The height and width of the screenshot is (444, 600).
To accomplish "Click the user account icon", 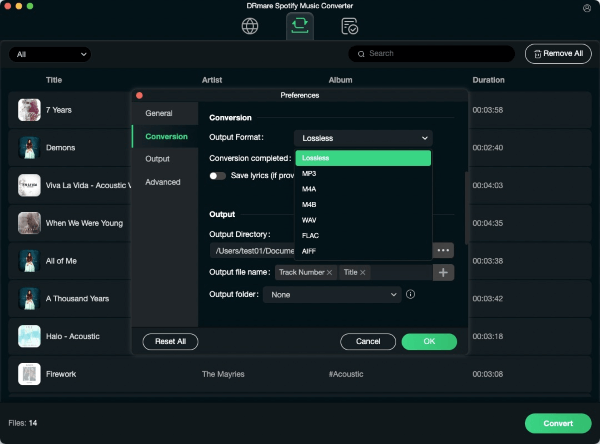I will pyautogui.click(x=586, y=8).
